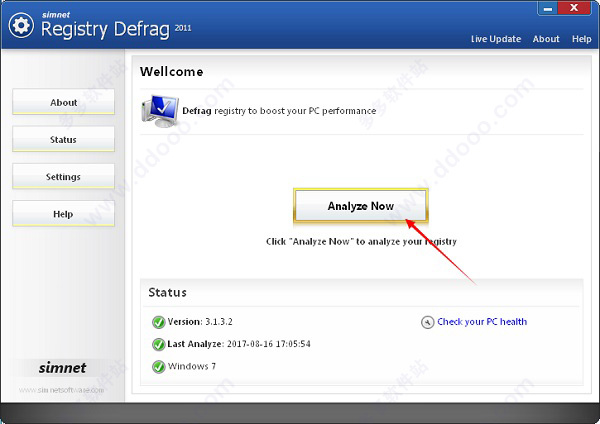Click the computer checkmark icon beside Defrag text
This screenshot has width=600, height=424.
(x=160, y=111)
